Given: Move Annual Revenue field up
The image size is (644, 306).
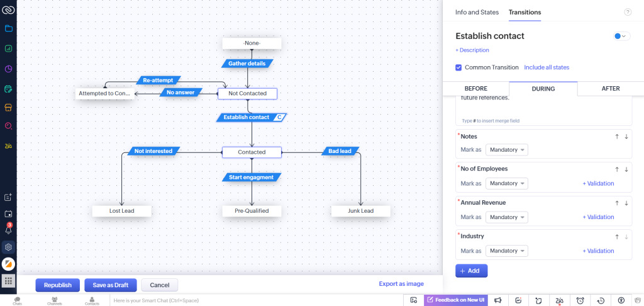Looking at the screenshot, I should coord(617,203).
